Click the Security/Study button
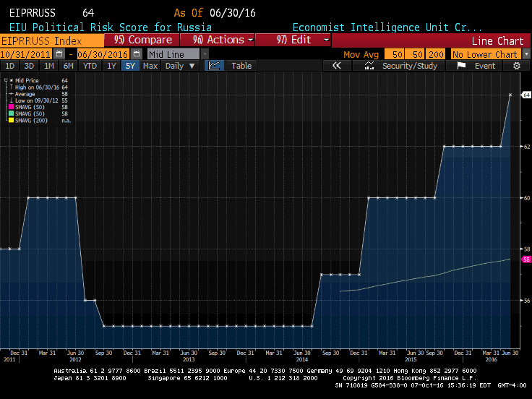The width and height of the screenshot is (532, 399). [x=410, y=66]
